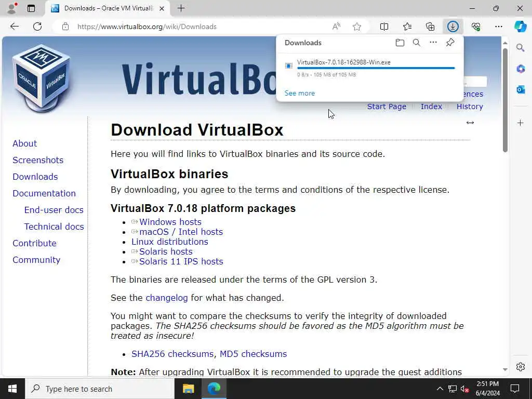Click the taskbar search box
The width and height of the screenshot is (532, 399).
click(99, 389)
